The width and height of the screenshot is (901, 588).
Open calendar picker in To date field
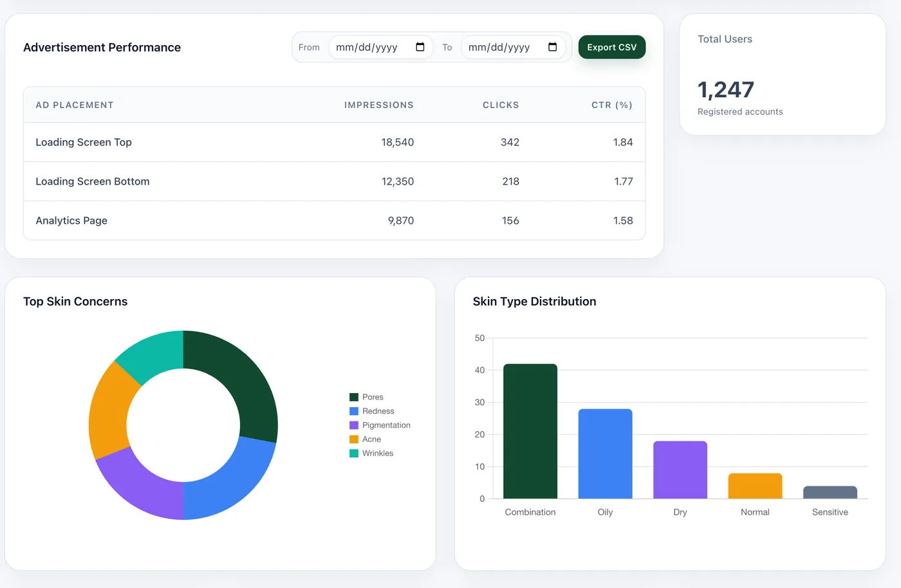tap(552, 47)
